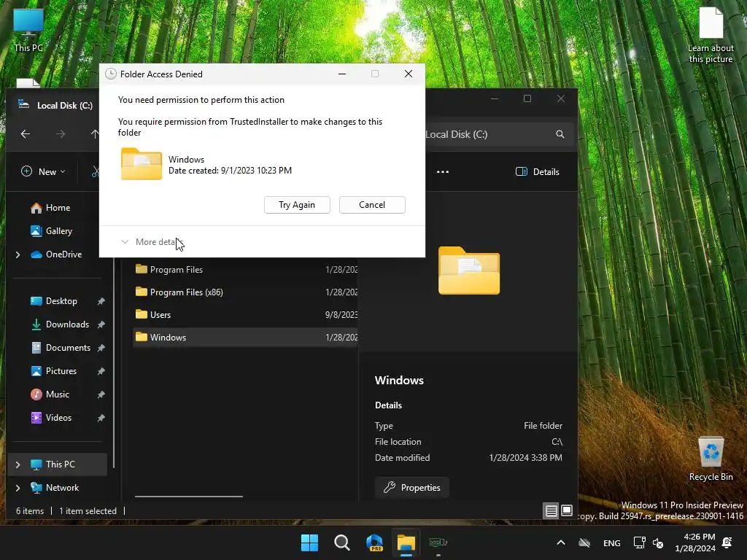Switch to details list view
Viewport: 747px width, 560px height.
click(551, 511)
